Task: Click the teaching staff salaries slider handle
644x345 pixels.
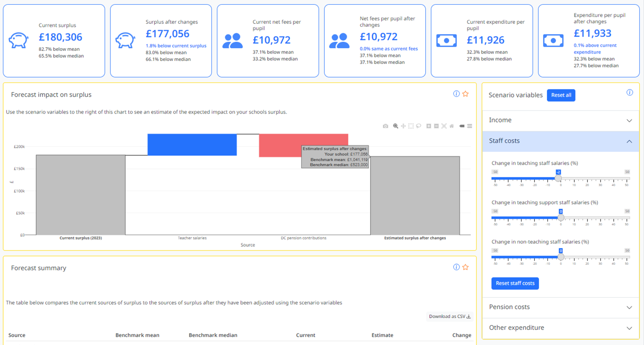Action: click(558, 178)
